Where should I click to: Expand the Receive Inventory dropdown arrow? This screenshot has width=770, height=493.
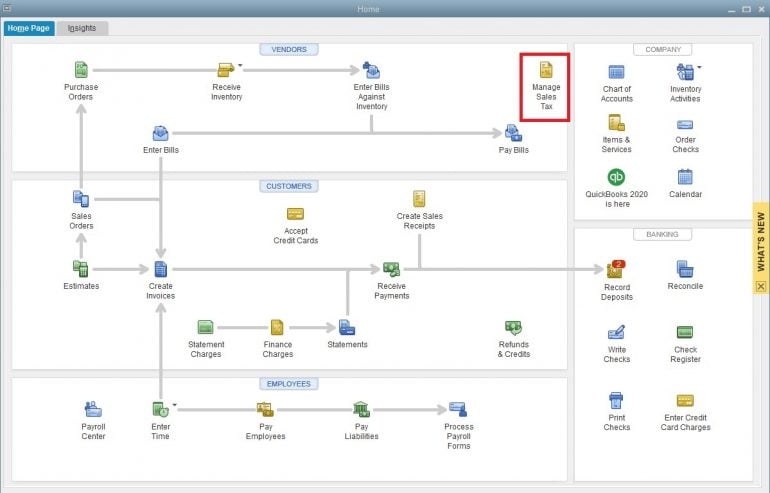pyautogui.click(x=240, y=65)
